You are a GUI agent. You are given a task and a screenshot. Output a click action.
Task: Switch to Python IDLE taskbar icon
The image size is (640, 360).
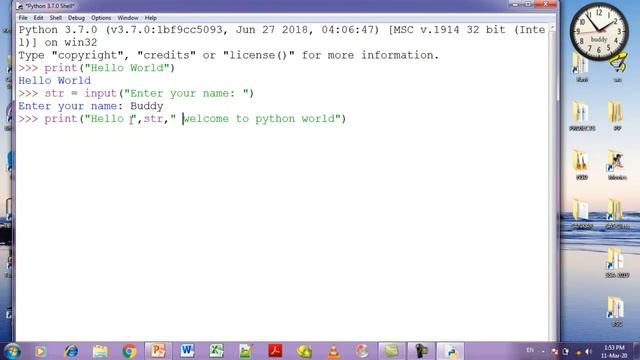pos(451,351)
